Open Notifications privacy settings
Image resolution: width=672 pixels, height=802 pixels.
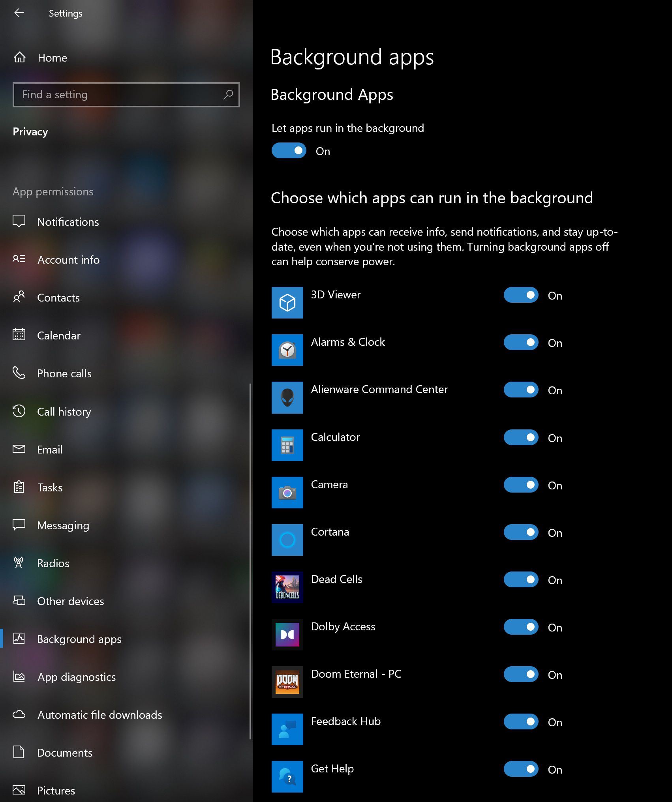(x=68, y=222)
